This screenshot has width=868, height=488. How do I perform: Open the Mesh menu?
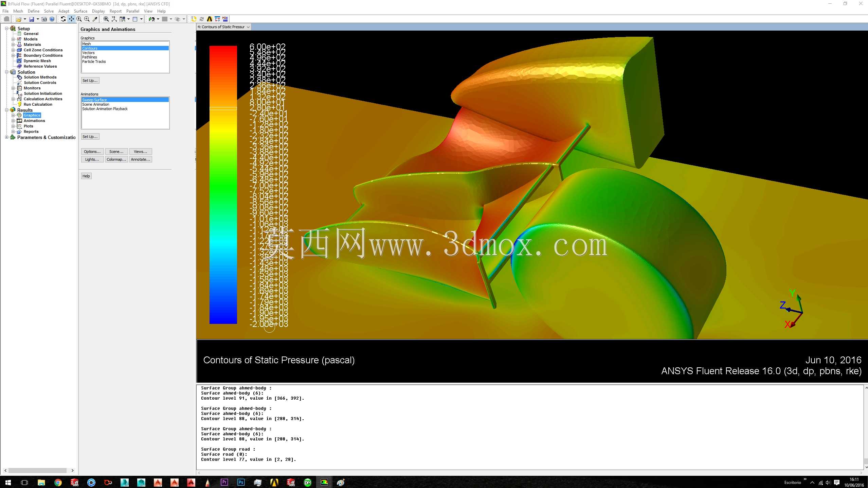[x=18, y=11]
